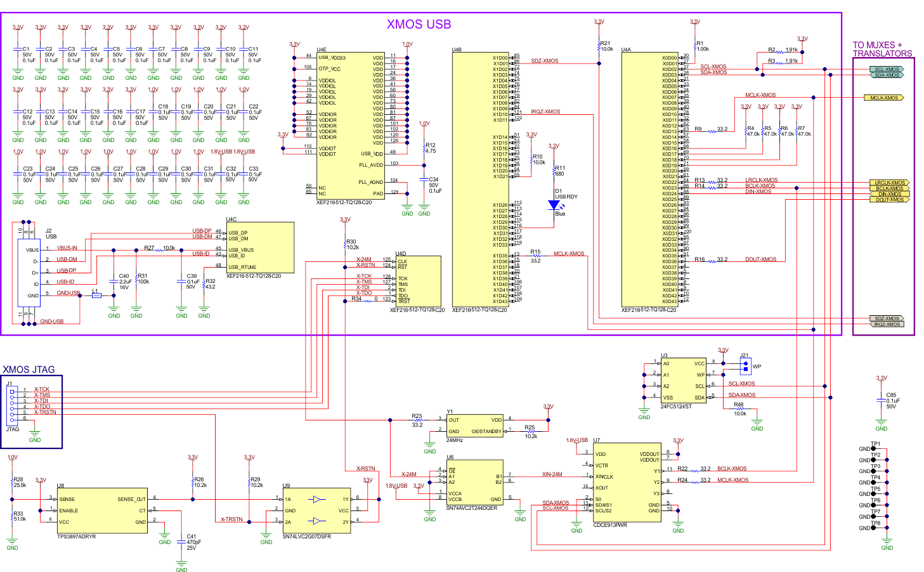Select the U4A designator label

pyautogui.click(x=627, y=49)
